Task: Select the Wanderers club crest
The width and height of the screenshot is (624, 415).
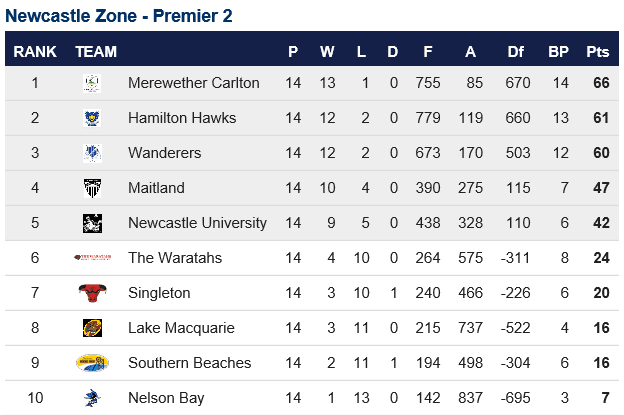Action: 92,153
